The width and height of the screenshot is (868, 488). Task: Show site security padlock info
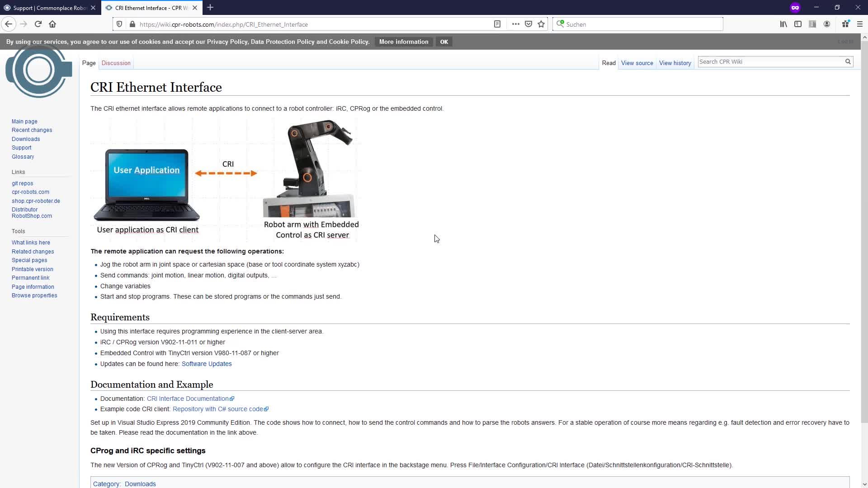(132, 24)
